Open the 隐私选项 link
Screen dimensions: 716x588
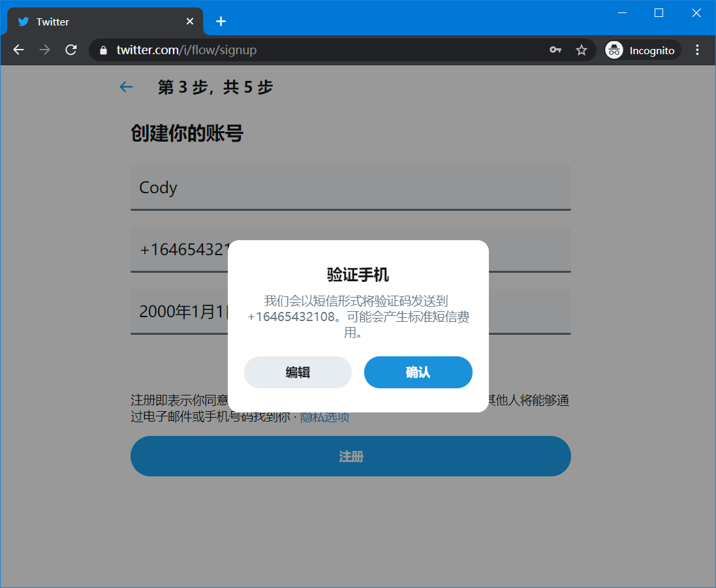coord(324,416)
